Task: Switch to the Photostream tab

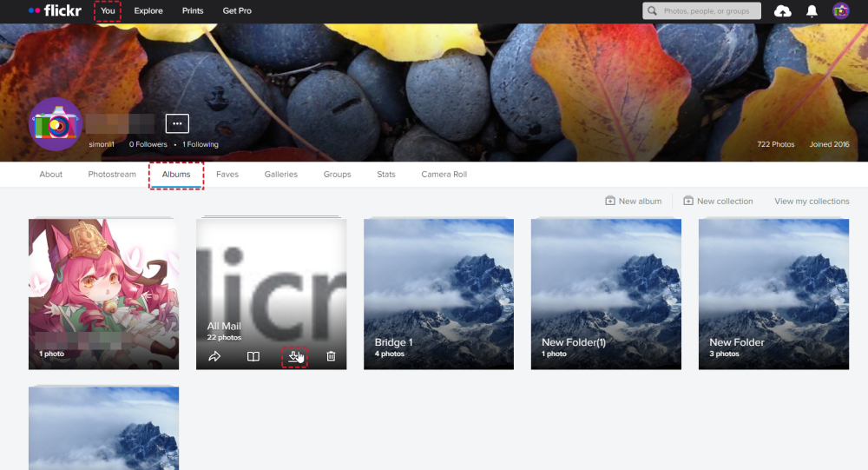Action: coord(112,174)
